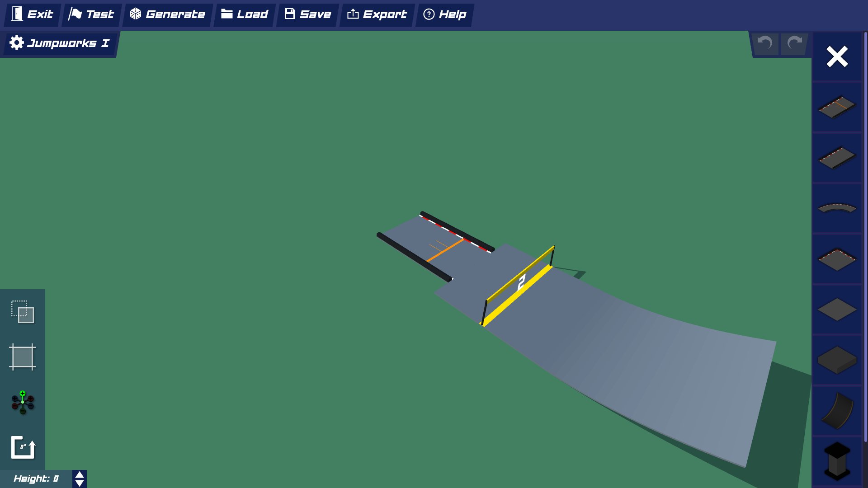Screen dimensions: 868x488
Task: Increase the height value stepper
Action: click(79, 475)
